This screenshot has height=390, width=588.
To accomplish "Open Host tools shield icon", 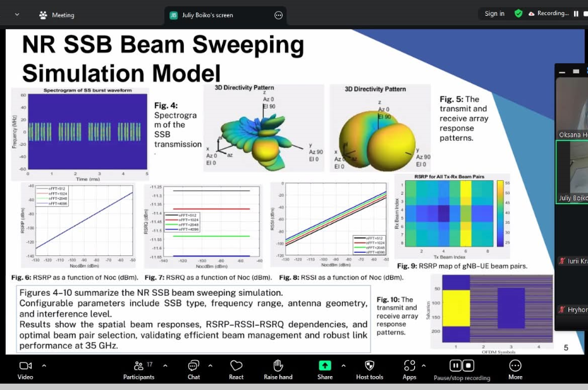I will pyautogui.click(x=369, y=366).
